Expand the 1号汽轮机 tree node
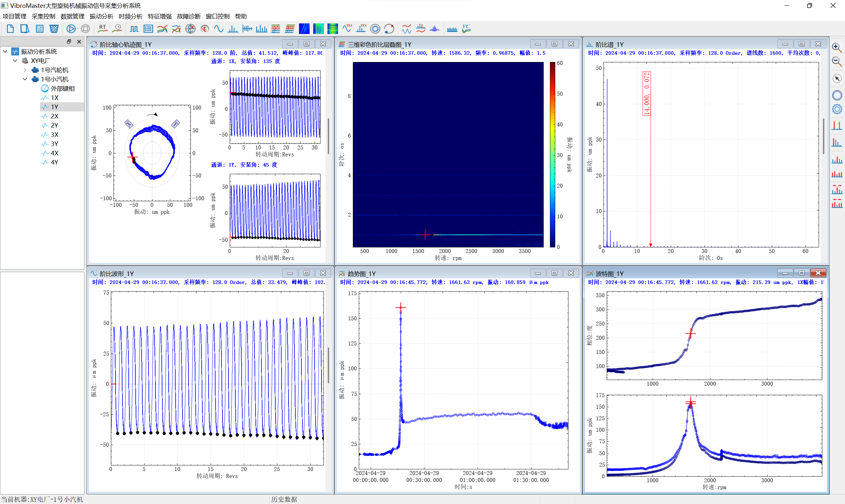The image size is (845, 504). click(25, 70)
